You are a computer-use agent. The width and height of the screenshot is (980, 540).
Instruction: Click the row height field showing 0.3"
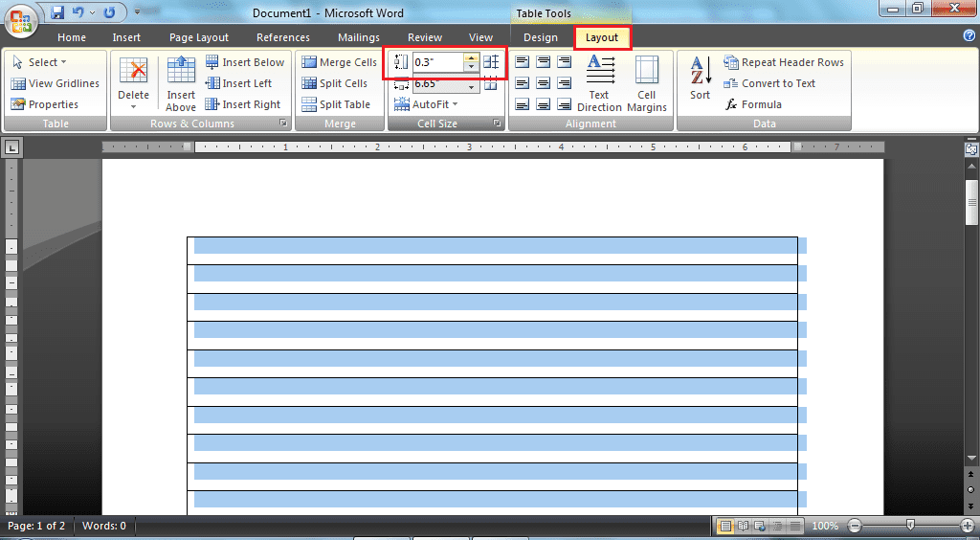437,62
